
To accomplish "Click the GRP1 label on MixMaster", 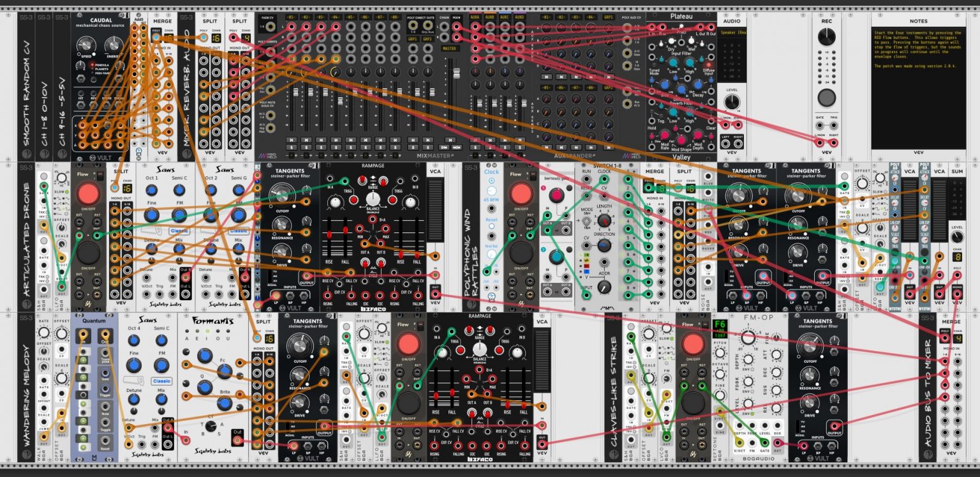I will click(x=412, y=38).
